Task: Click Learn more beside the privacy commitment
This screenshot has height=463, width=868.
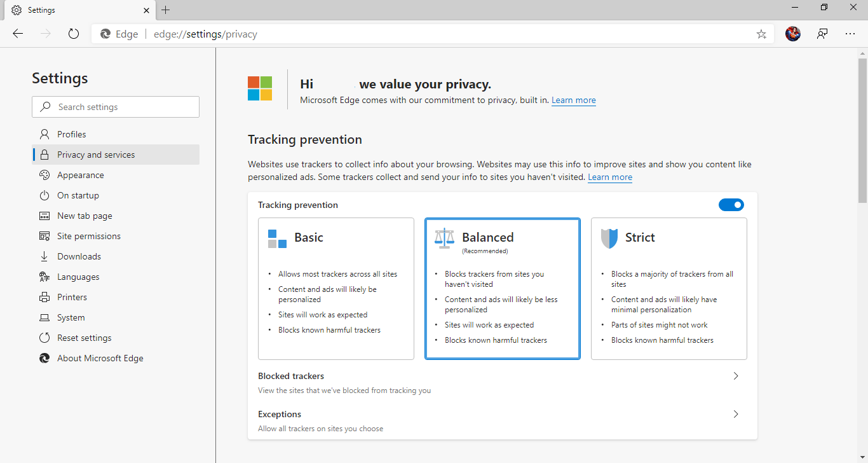Action: coord(574,100)
